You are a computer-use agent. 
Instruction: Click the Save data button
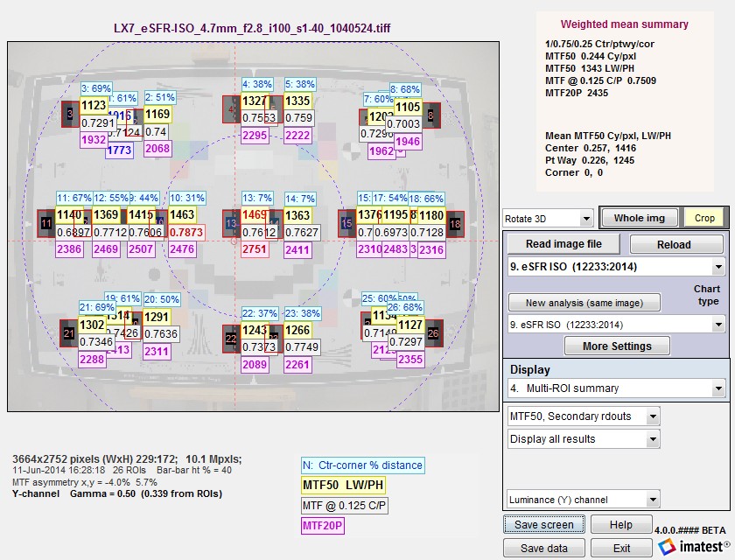(543, 549)
